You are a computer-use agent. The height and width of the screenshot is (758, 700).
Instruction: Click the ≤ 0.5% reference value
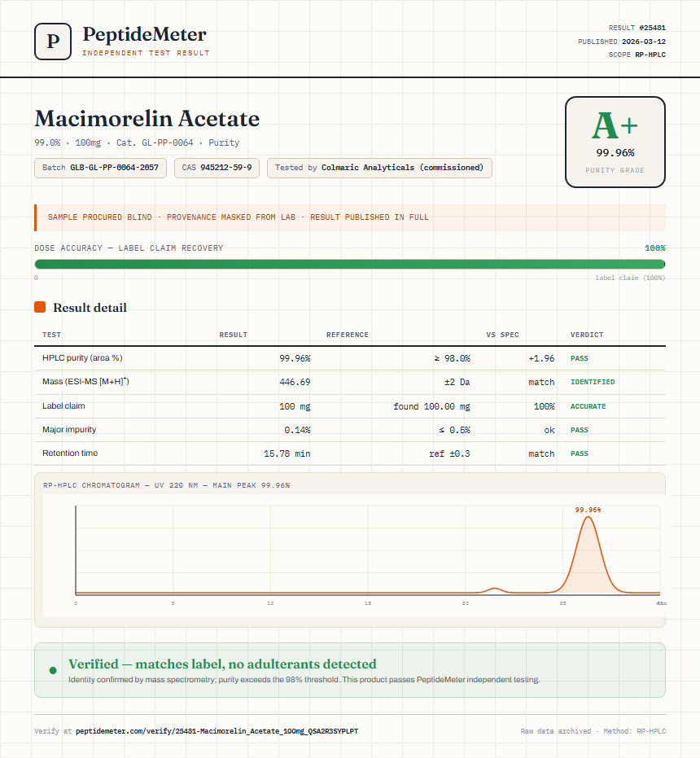click(454, 430)
